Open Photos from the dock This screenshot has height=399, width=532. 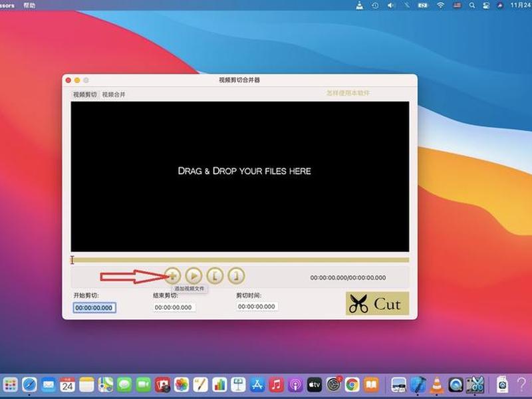pyautogui.click(x=182, y=385)
